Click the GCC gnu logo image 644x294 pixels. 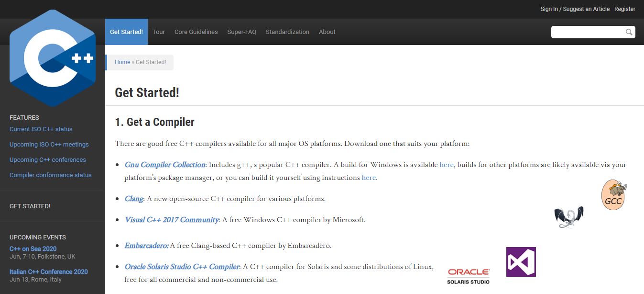coord(613,195)
